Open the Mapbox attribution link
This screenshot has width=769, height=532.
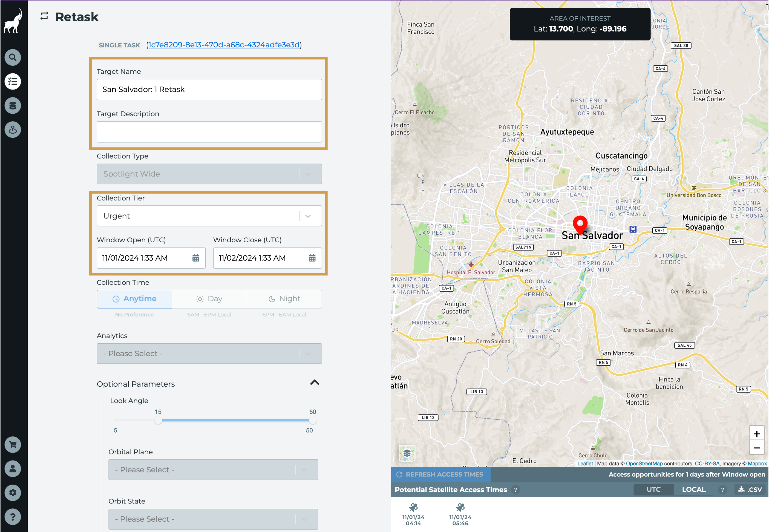(757, 463)
